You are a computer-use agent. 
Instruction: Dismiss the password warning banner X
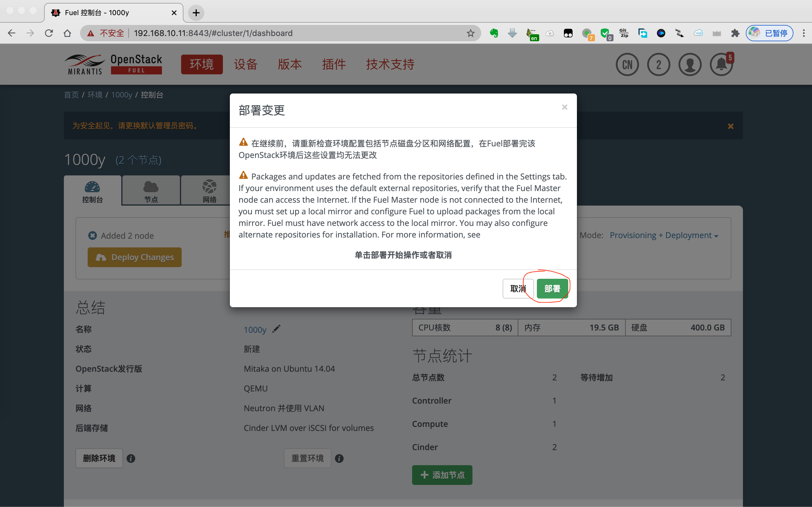pyautogui.click(x=730, y=126)
